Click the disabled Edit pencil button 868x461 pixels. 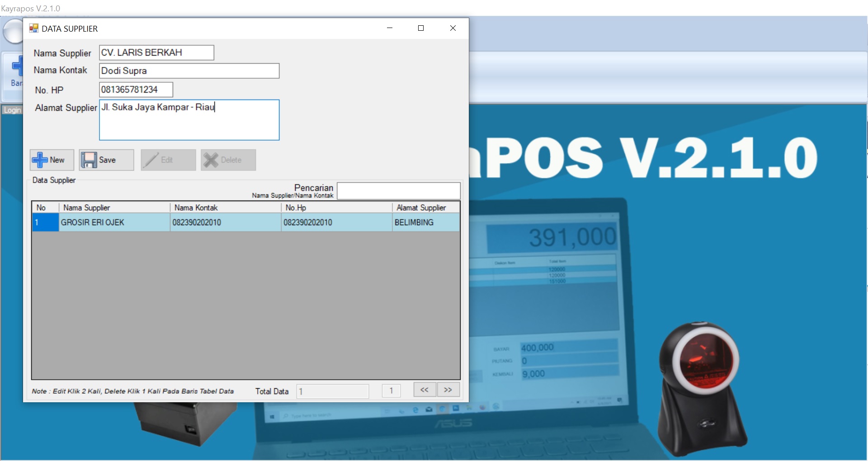click(168, 160)
